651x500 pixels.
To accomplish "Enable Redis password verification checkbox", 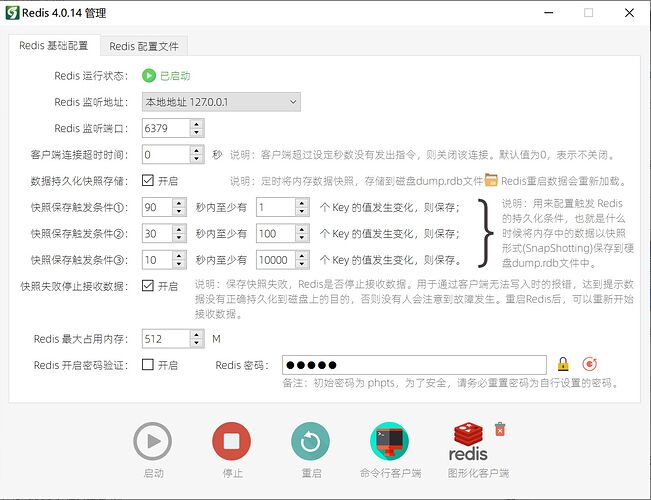I will tap(148, 365).
